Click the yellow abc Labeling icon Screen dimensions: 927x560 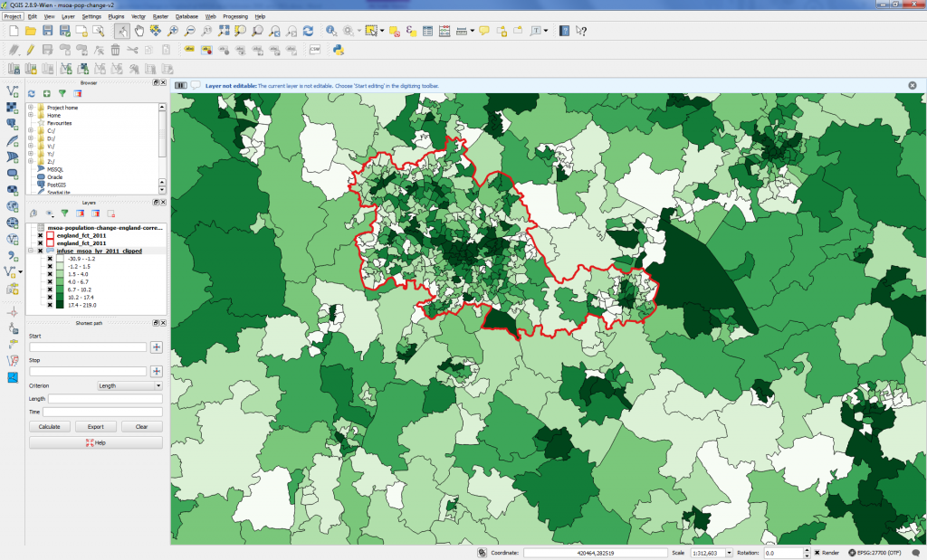coord(189,51)
